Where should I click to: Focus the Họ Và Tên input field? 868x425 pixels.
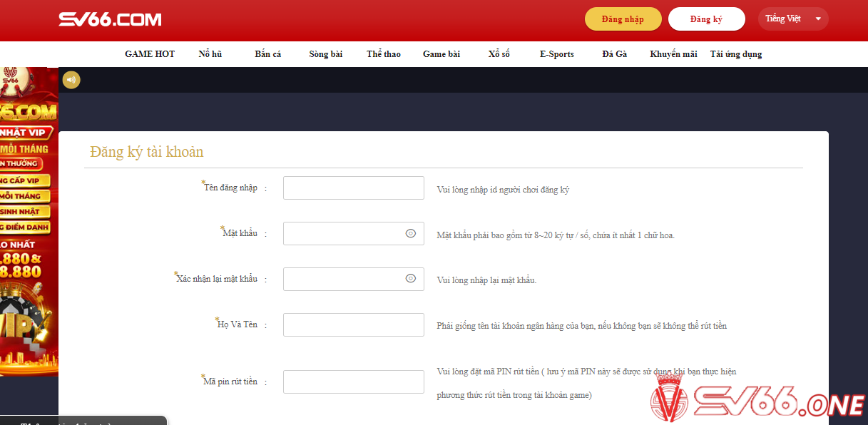click(354, 324)
